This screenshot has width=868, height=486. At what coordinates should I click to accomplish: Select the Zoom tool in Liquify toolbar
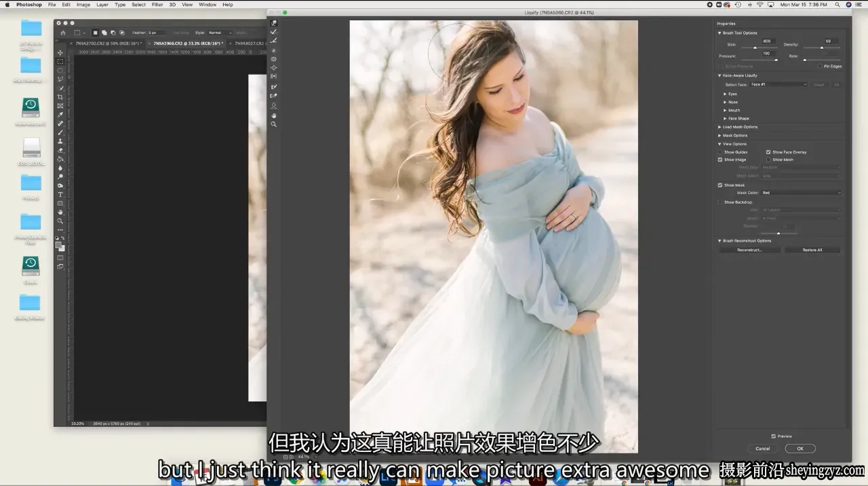[x=274, y=124]
